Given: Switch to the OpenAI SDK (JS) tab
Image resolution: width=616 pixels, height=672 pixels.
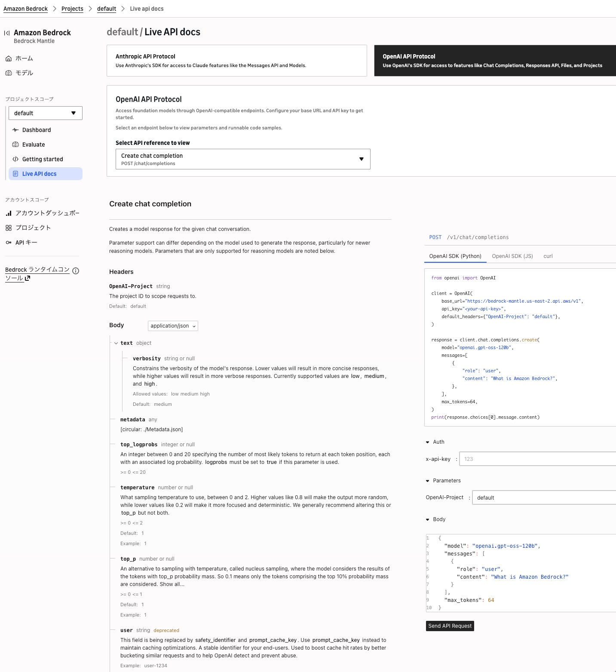Looking at the screenshot, I should (x=512, y=256).
